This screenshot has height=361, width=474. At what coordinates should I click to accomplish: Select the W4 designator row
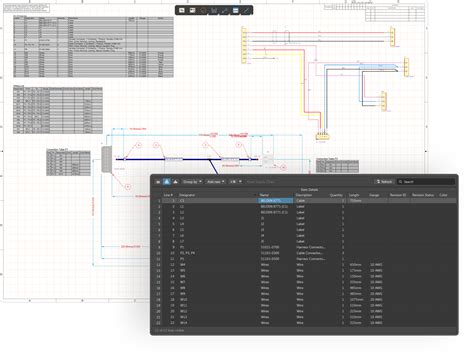pos(183,265)
